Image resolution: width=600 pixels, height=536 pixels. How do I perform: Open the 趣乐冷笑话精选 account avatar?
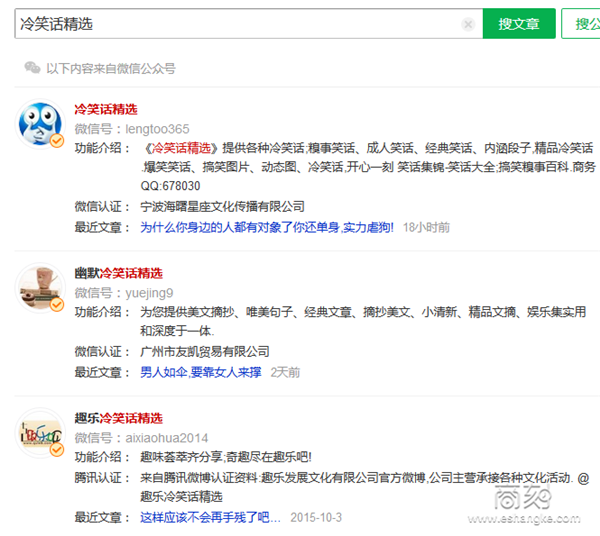coord(41,432)
